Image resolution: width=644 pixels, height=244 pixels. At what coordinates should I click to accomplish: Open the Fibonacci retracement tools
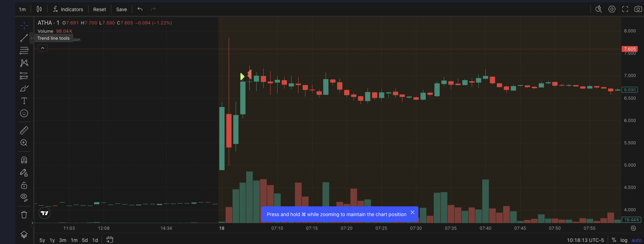click(24, 51)
